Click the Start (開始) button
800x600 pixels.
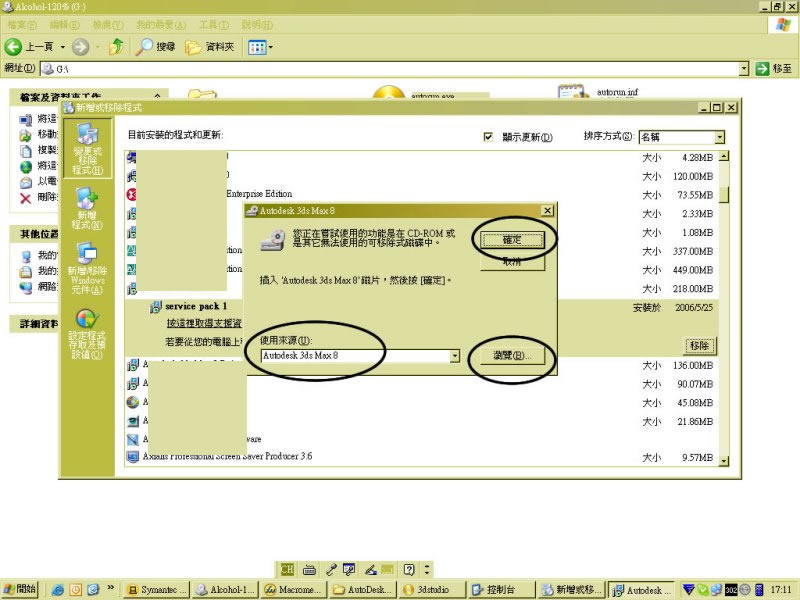pos(20,589)
